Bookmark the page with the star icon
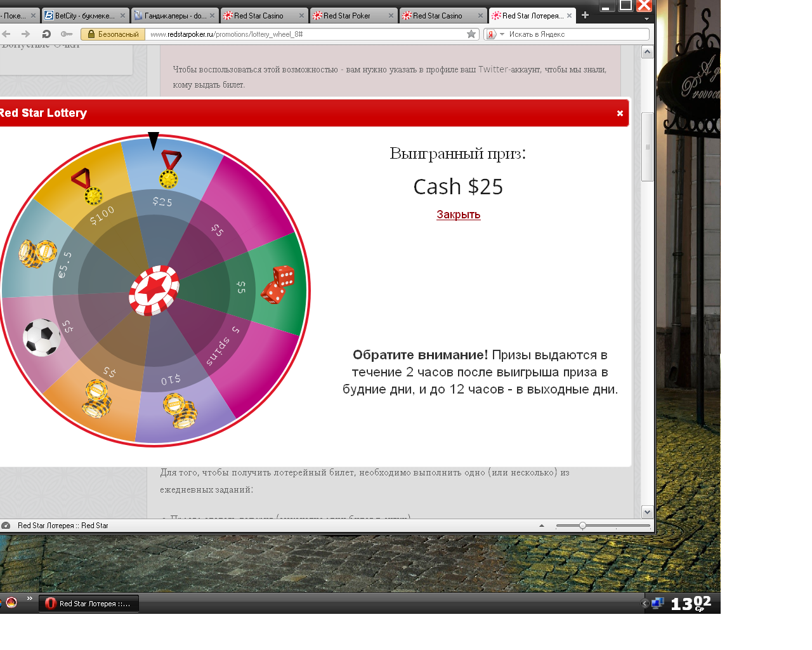This screenshot has height=650, width=812. [x=471, y=34]
